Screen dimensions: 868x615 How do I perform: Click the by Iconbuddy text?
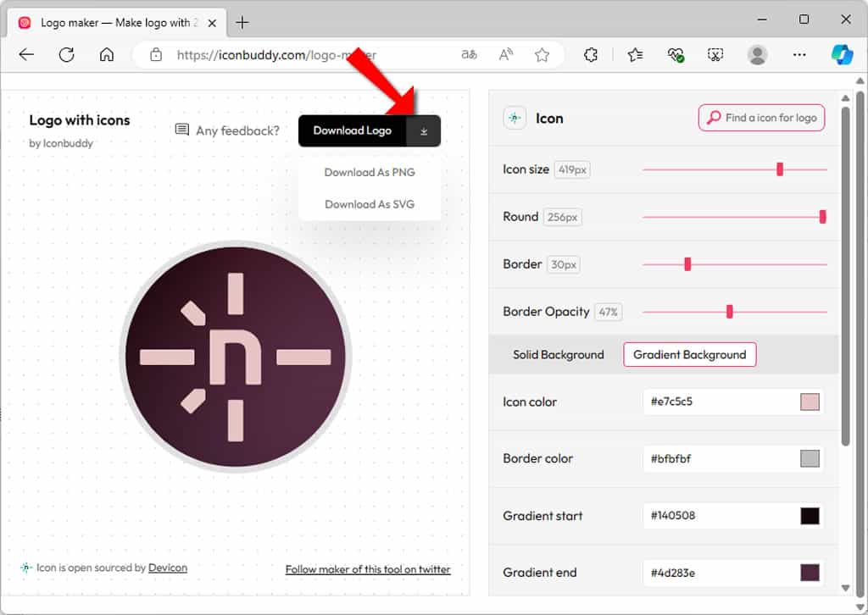[x=61, y=143]
